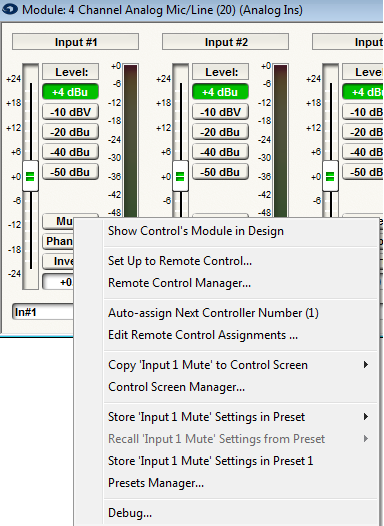Select -50 dBu level for Input #1

70,172
